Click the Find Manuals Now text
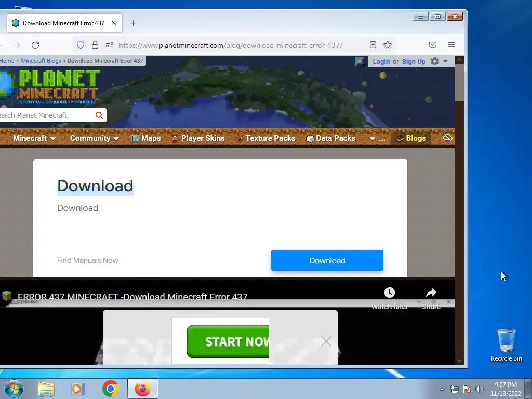The width and height of the screenshot is (532, 399). 87,260
